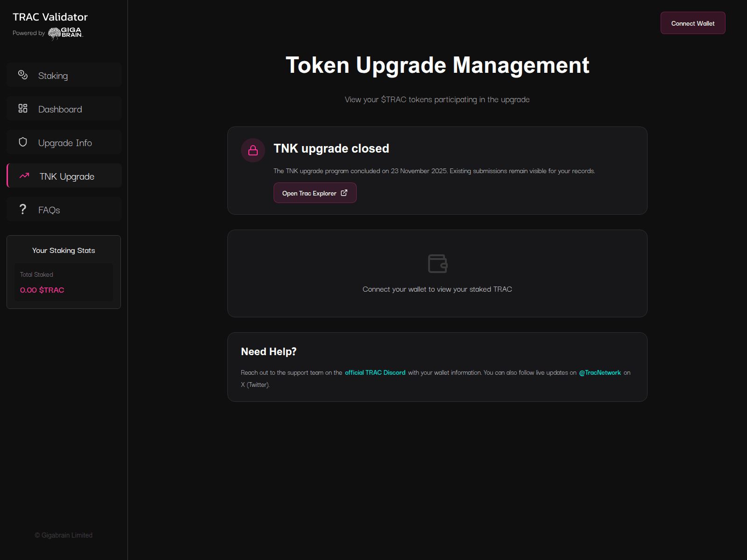Image resolution: width=747 pixels, height=560 pixels.
Task: Click the Powered by label
Action: point(28,33)
